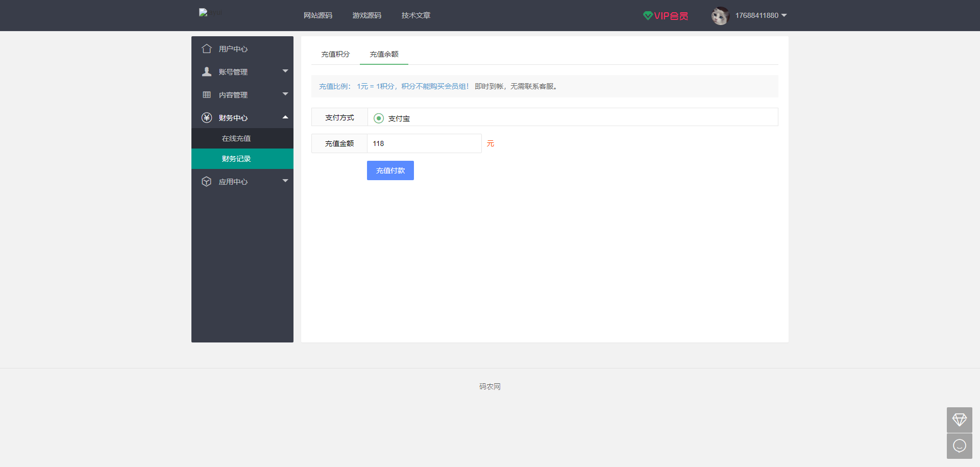Click the diamond icon at bottom right
Image resolution: width=980 pixels, height=467 pixels.
click(960, 420)
